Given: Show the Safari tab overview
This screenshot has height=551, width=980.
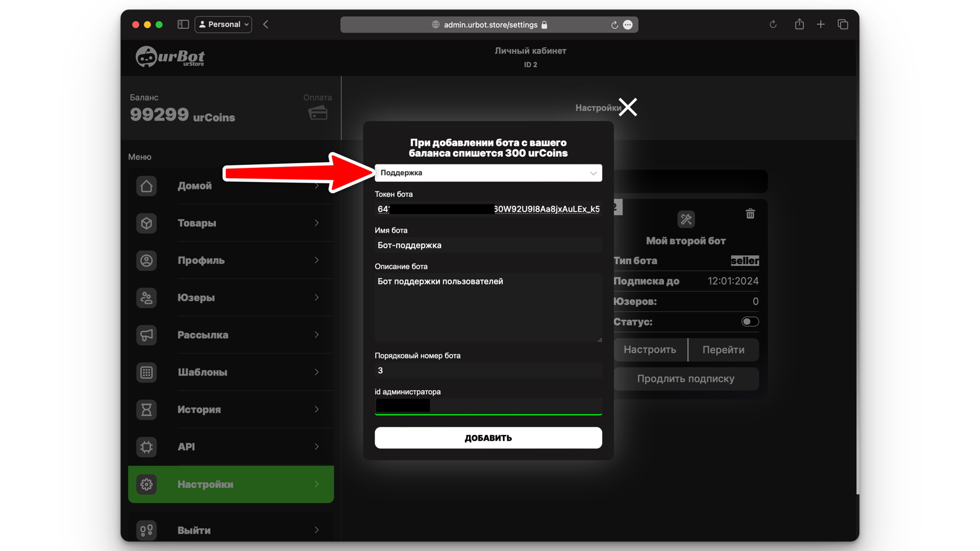Looking at the screenshot, I should click(843, 24).
